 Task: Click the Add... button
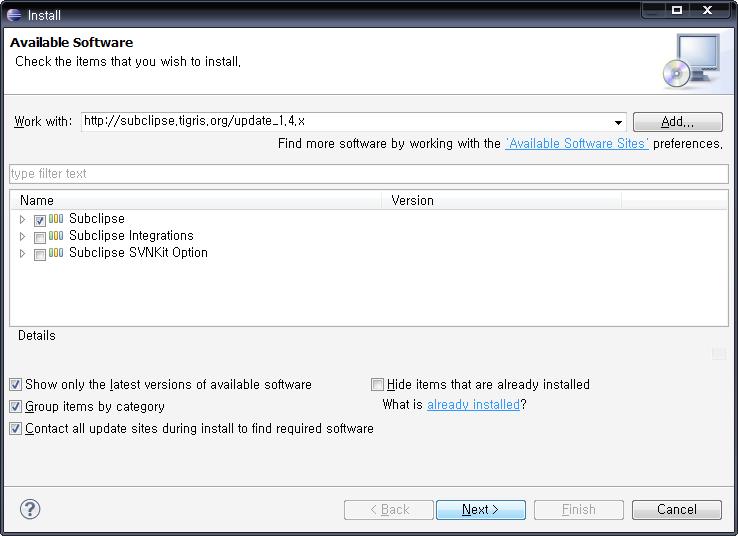(677, 121)
